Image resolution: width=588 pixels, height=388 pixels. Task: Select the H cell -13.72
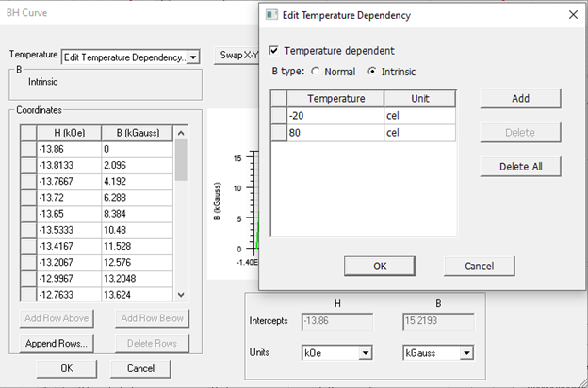pos(69,198)
